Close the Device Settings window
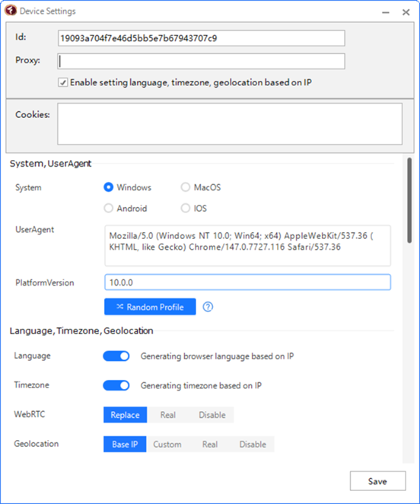This screenshot has height=504, width=420. click(406, 12)
